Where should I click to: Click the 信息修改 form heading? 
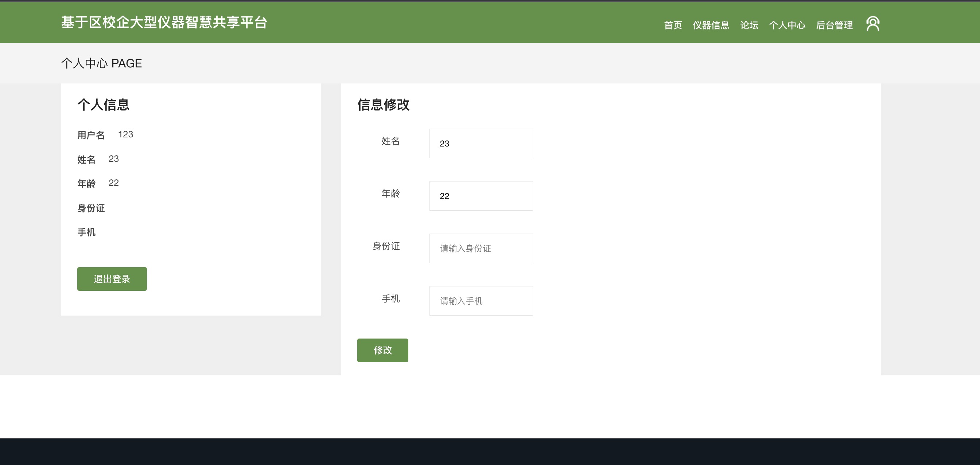tap(383, 105)
